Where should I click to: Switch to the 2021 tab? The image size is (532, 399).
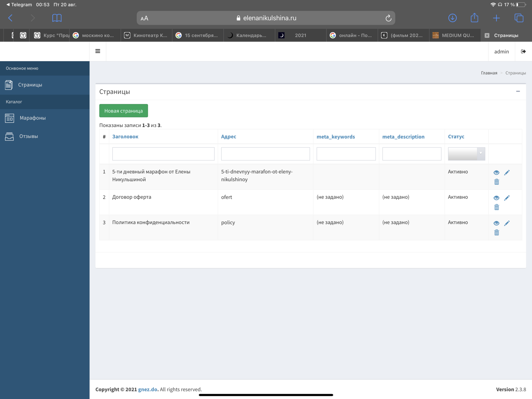[301, 35]
